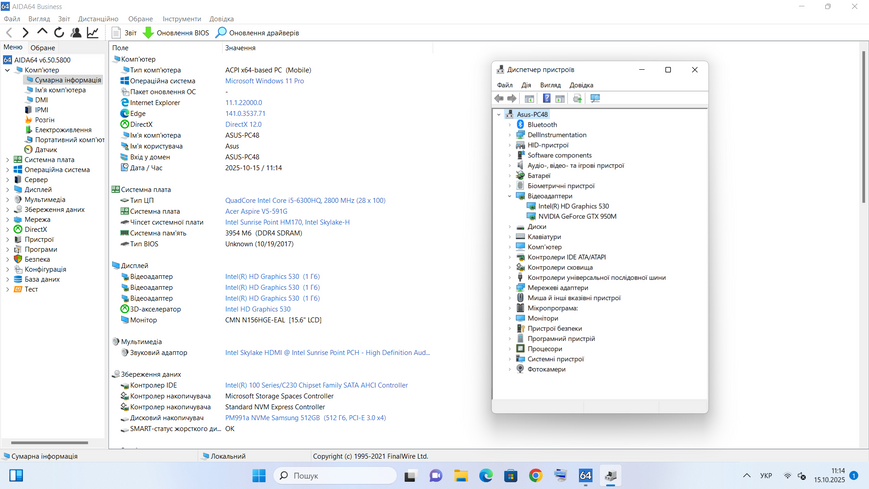Click Оновлення драйверів in toolbar
Screen dimensions: 869x489
tap(258, 33)
